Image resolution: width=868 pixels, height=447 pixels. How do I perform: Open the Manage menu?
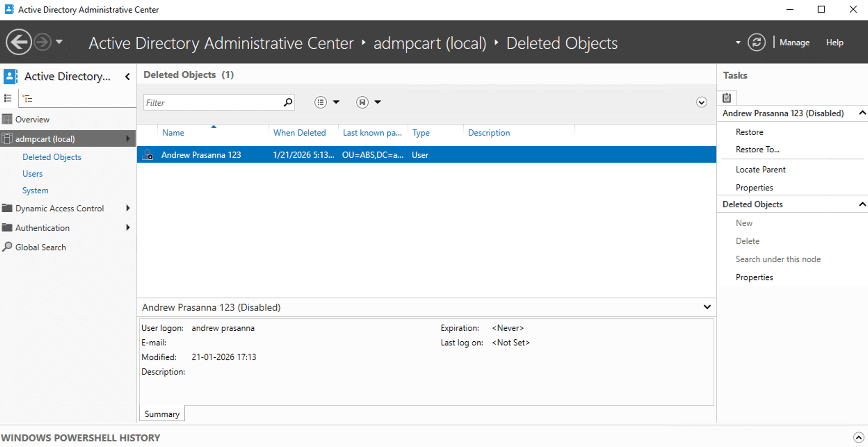[795, 42]
